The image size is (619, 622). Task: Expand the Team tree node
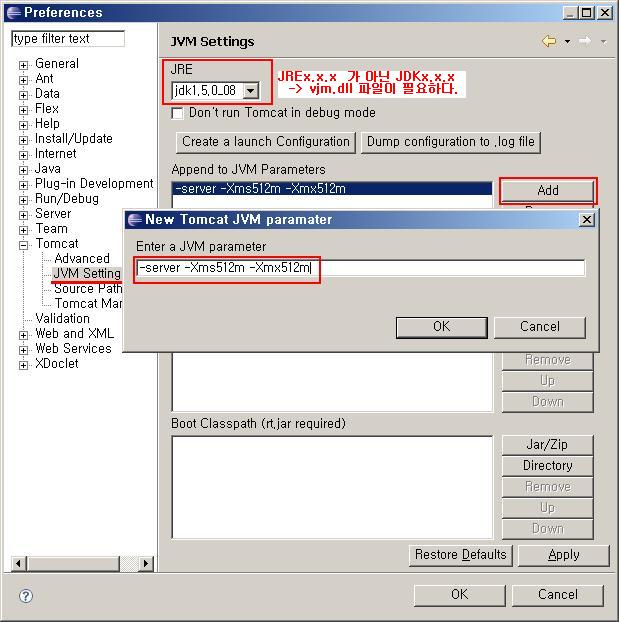23,230
